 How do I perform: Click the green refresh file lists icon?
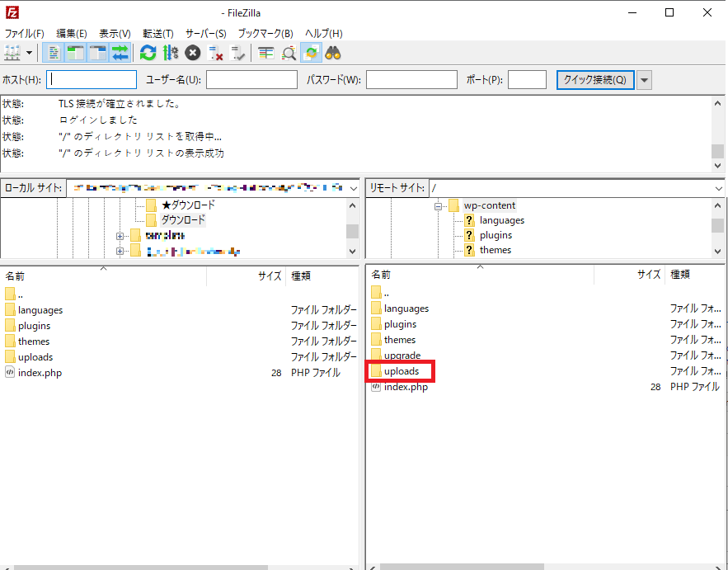[148, 53]
